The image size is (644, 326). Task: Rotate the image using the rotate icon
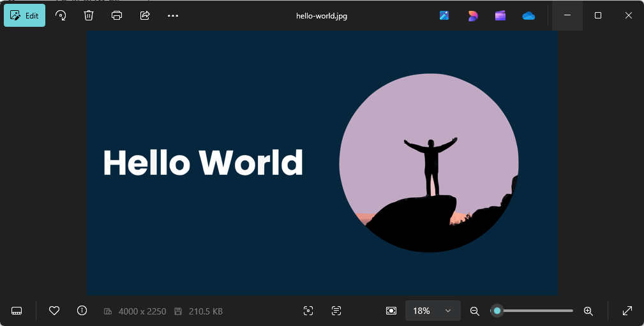click(61, 15)
